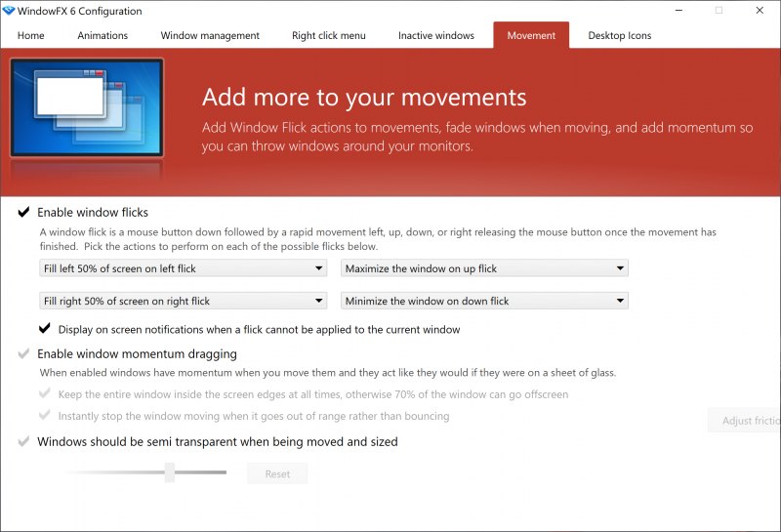Enable semi transparent windows when moved
The height and width of the screenshot is (532, 781).
point(23,442)
